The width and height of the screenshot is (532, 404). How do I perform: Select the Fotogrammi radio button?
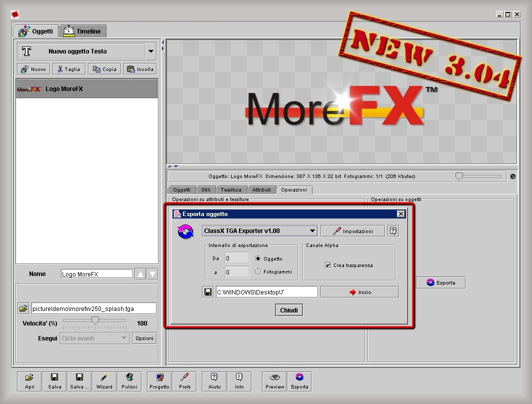(258, 271)
